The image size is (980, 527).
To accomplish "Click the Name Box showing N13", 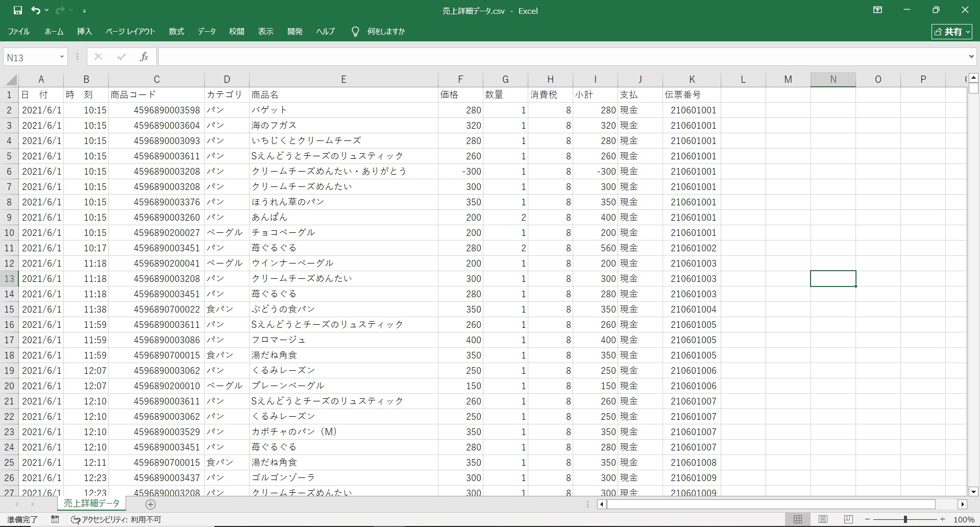I will pos(31,57).
